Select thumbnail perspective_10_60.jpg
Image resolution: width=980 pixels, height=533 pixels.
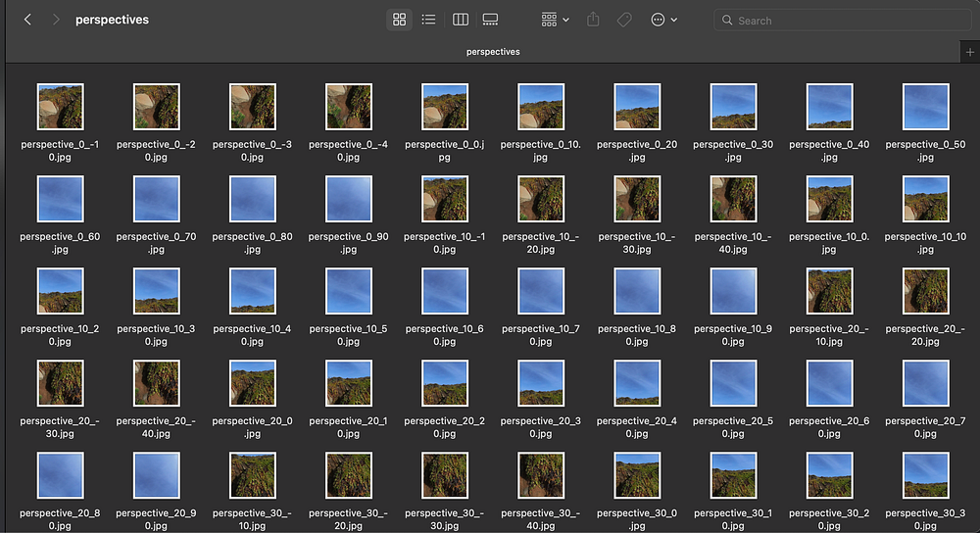(x=444, y=291)
